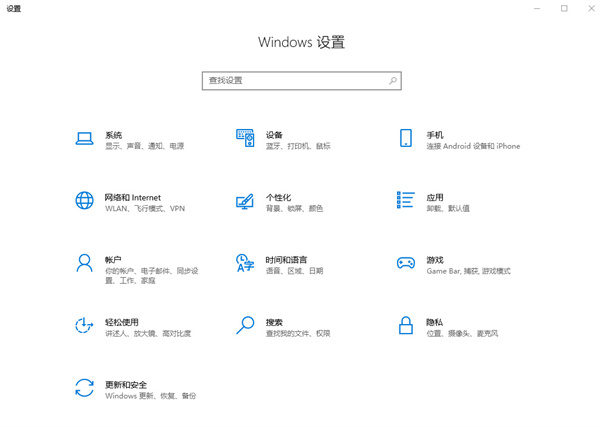Open the 手机 settings title
The image size is (600, 427).
pyautogui.click(x=435, y=135)
